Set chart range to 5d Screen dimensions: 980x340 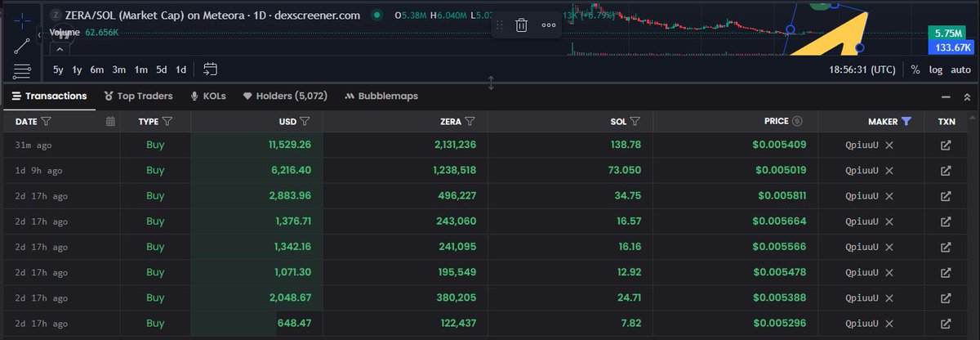(162, 69)
